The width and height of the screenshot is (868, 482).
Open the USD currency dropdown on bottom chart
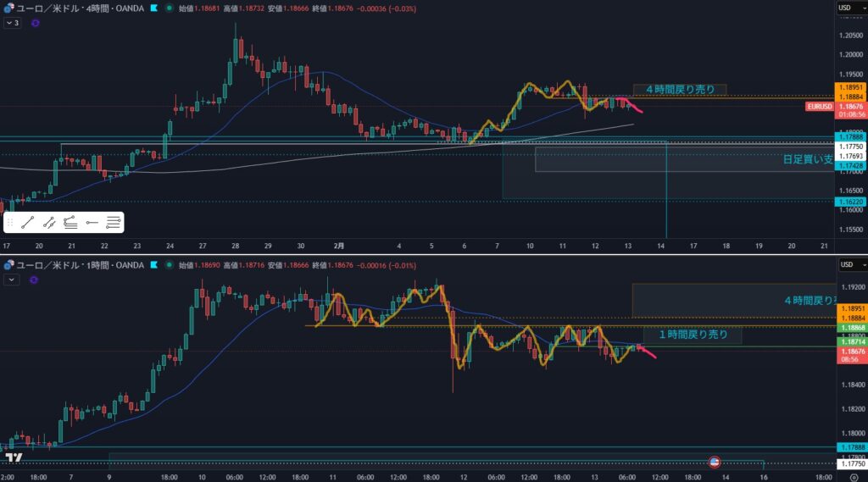point(844,265)
